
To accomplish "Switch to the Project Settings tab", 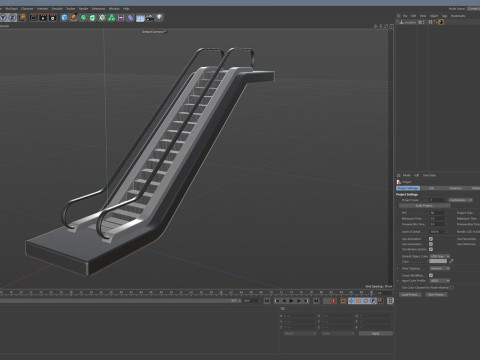I will tap(408, 188).
